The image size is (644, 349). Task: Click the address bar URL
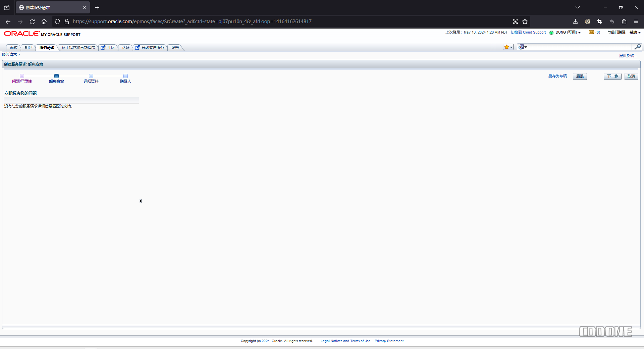point(192,21)
